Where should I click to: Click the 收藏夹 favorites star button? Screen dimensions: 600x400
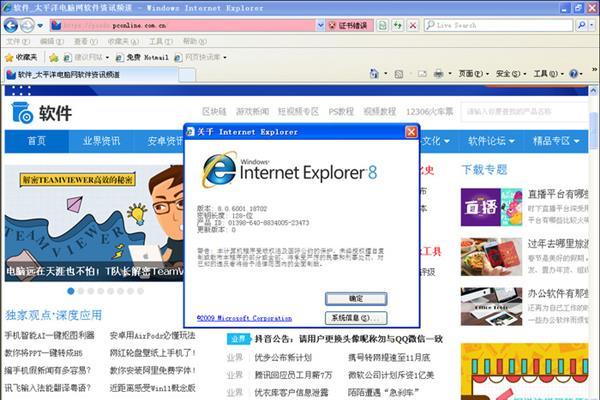click(x=21, y=57)
